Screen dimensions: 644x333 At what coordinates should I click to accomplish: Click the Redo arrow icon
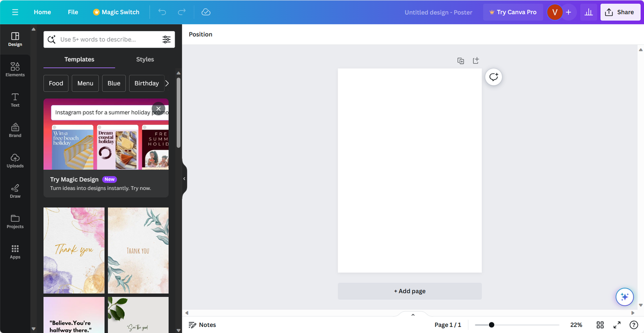[x=182, y=12]
